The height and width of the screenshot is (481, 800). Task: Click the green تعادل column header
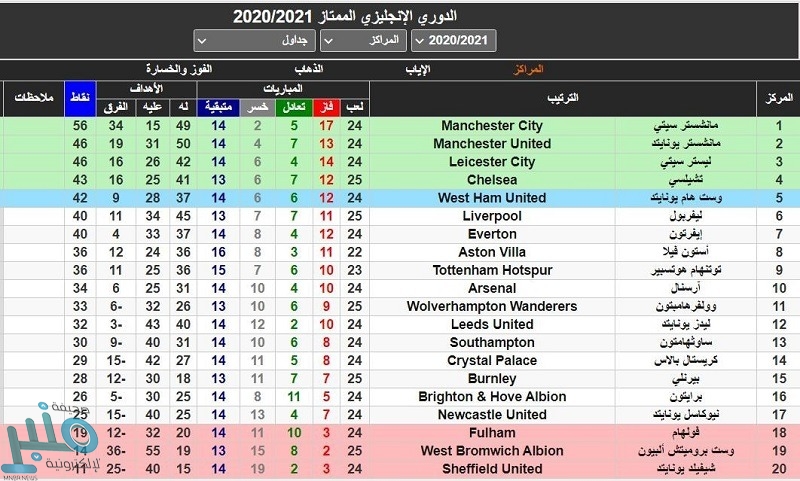[294, 106]
